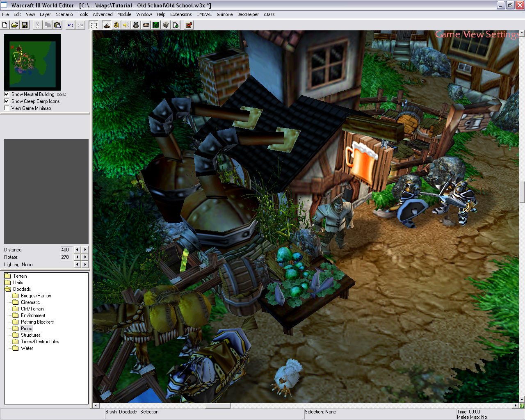The width and height of the screenshot is (525, 420).
Task: Open the Structures doodad folder
Action: coord(31,335)
